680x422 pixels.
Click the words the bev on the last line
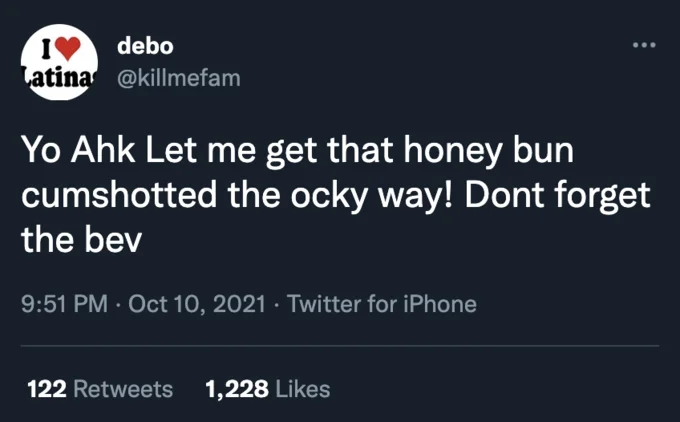[x=82, y=240]
